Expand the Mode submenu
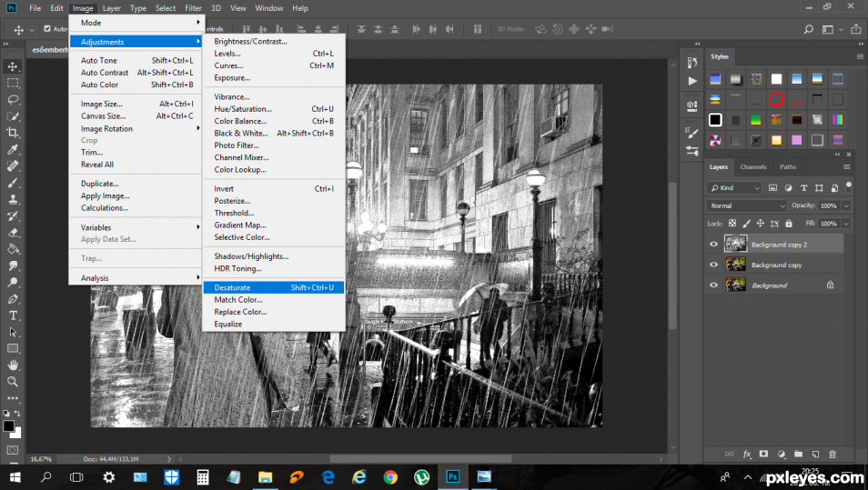 (x=135, y=23)
